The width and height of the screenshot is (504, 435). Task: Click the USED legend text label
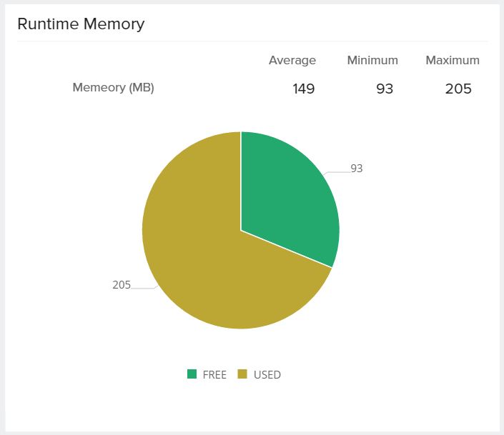pos(267,374)
